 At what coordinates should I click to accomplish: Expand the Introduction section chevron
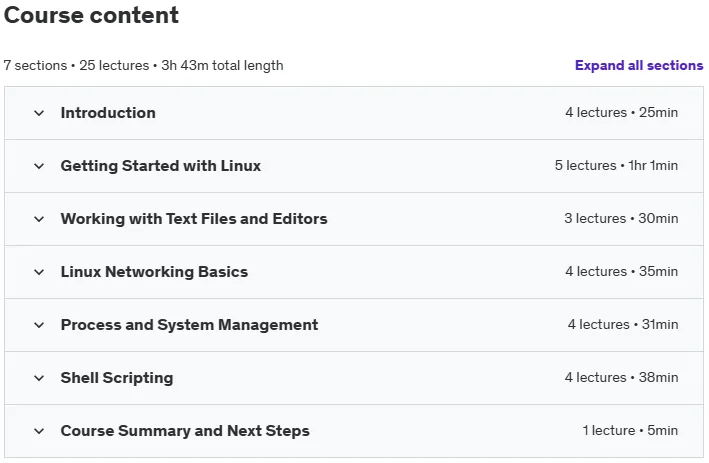[39, 113]
